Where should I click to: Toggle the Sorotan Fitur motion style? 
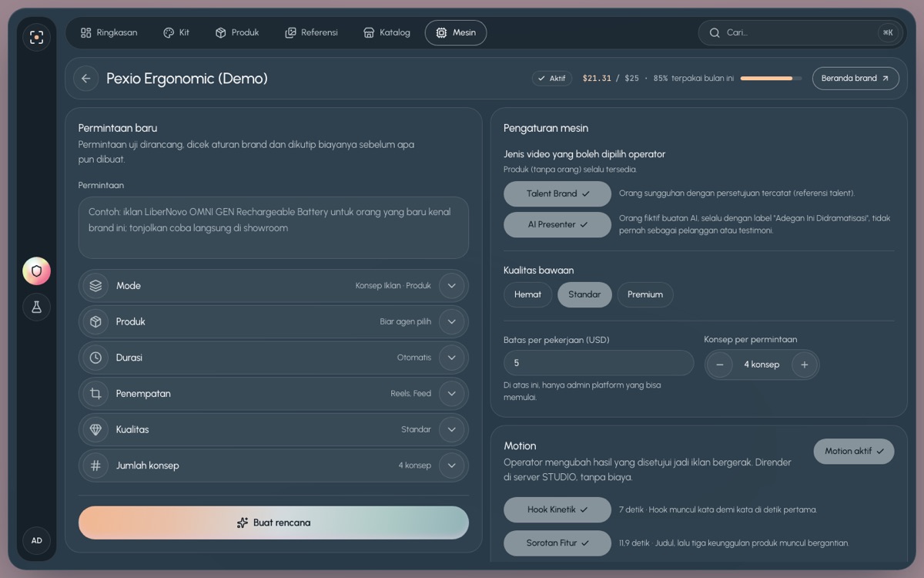pyautogui.click(x=557, y=543)
